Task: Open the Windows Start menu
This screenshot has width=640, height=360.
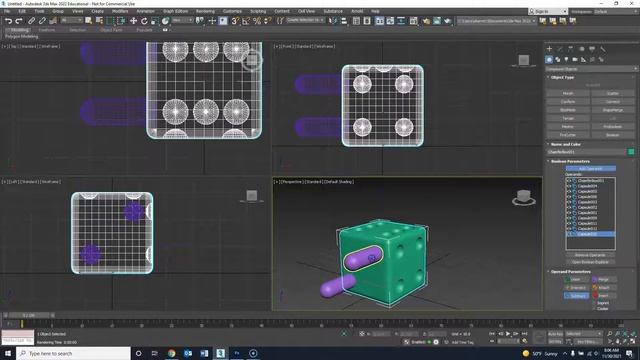Action: (x=8, y=353)
